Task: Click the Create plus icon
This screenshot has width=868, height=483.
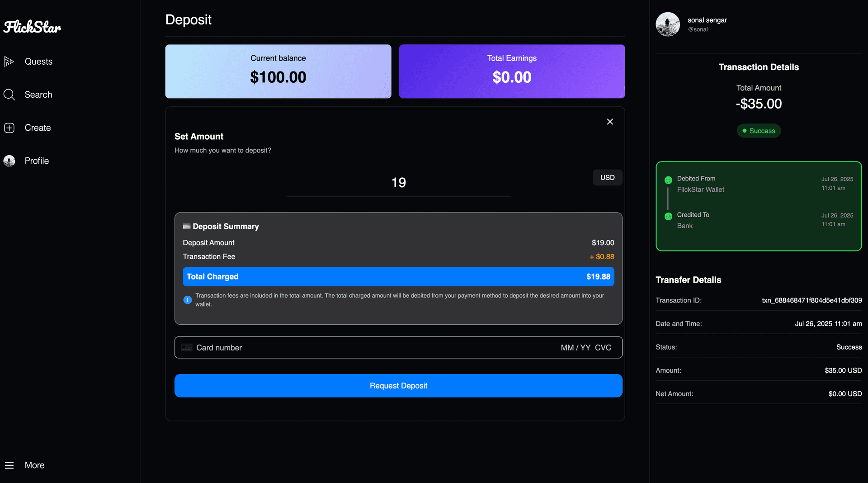Action: [9, 128]
